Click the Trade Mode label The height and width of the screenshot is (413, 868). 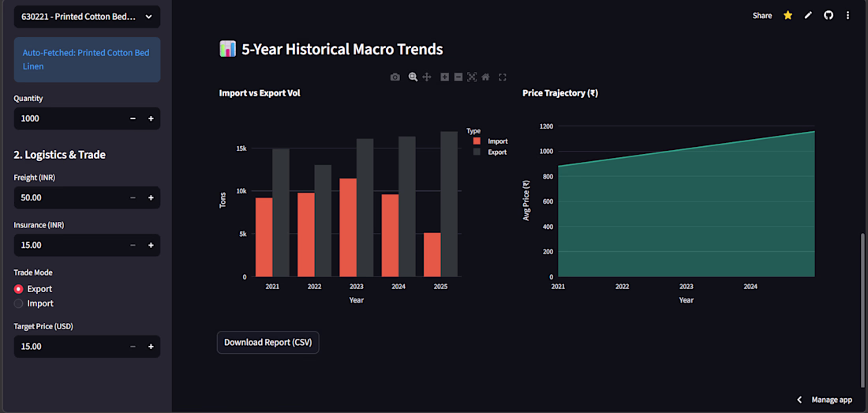click(x=33, y=272)
